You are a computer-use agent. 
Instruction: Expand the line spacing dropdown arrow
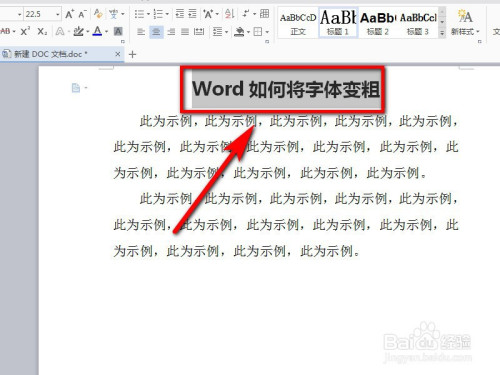point(227,32)
